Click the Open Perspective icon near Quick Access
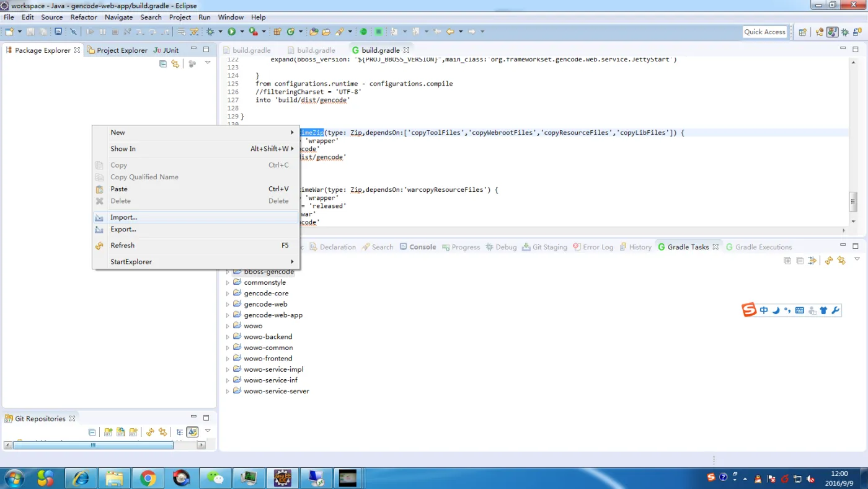 click(x=802, y=32)
